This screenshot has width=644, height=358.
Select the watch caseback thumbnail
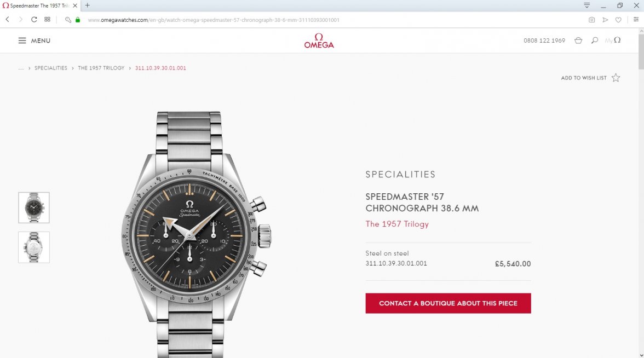click(34, 247)
